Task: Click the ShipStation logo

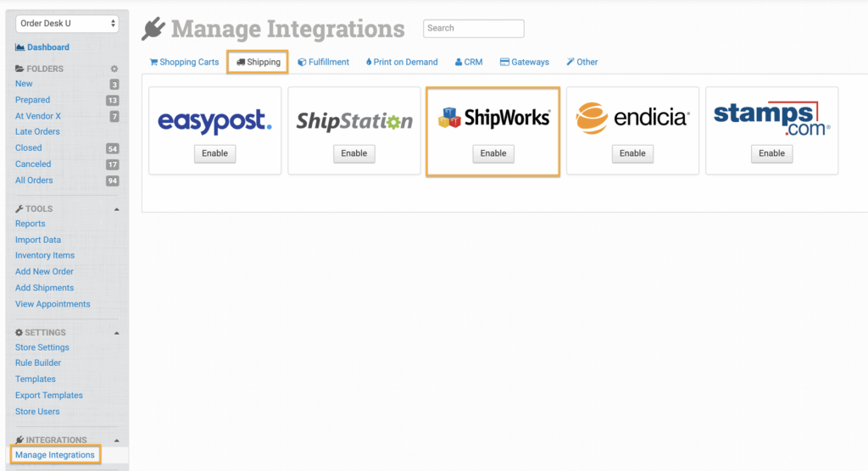Action: click(354, 121)
